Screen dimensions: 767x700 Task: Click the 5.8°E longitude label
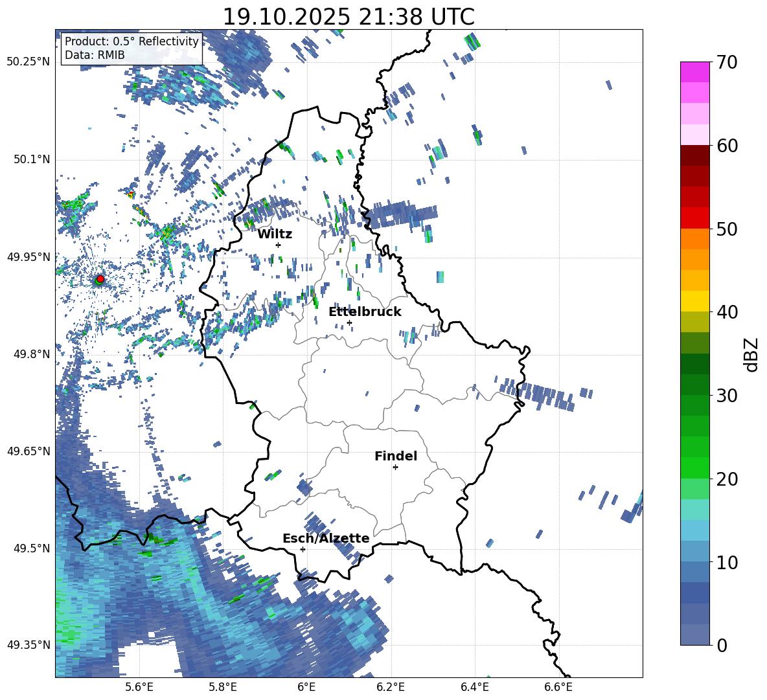click(x=223, y=688)
